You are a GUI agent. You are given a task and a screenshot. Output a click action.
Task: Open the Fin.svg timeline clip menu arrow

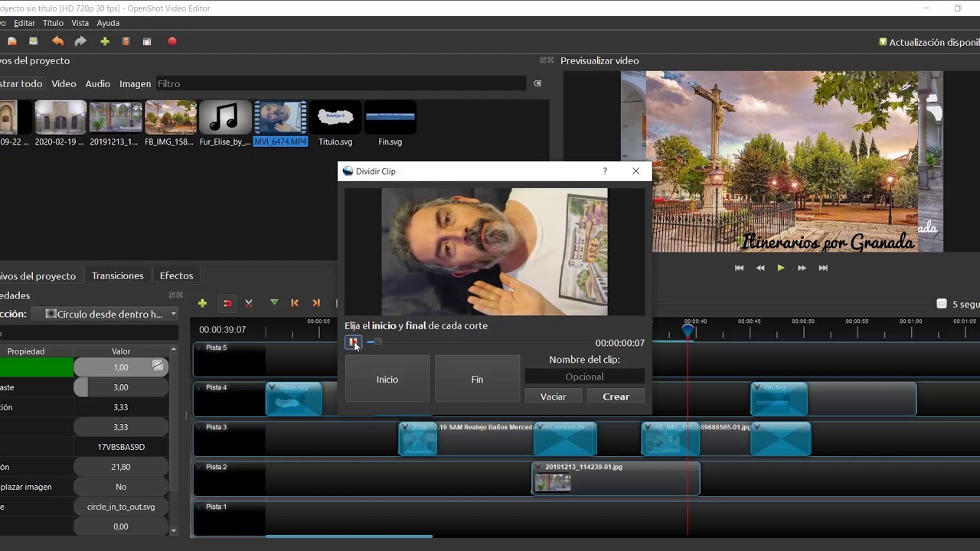[758, 387]
